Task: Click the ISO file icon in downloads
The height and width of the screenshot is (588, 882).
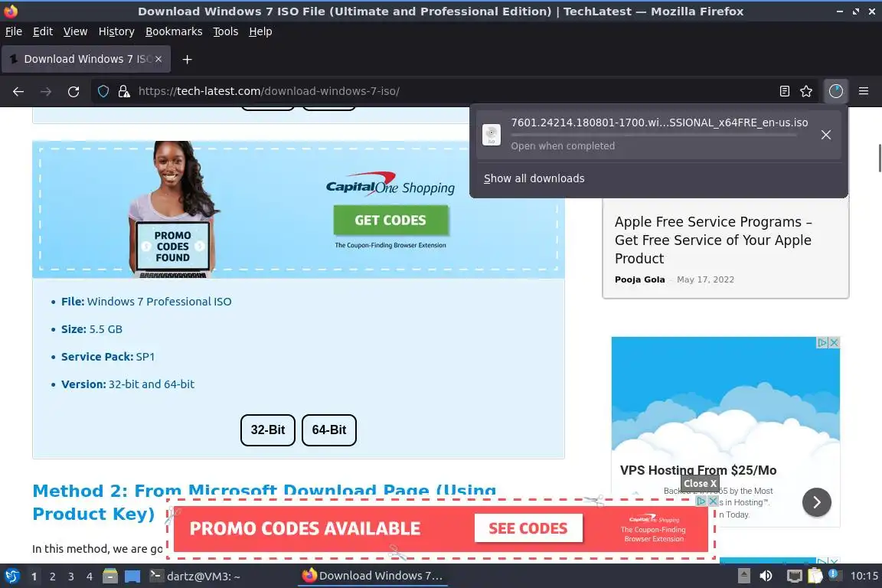Action: 491,135
